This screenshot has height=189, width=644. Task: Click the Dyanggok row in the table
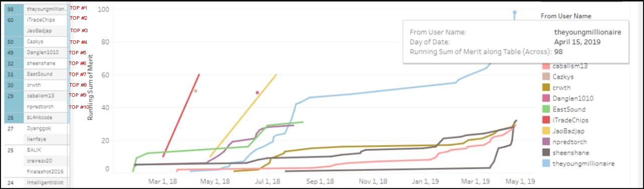[35, 129]
